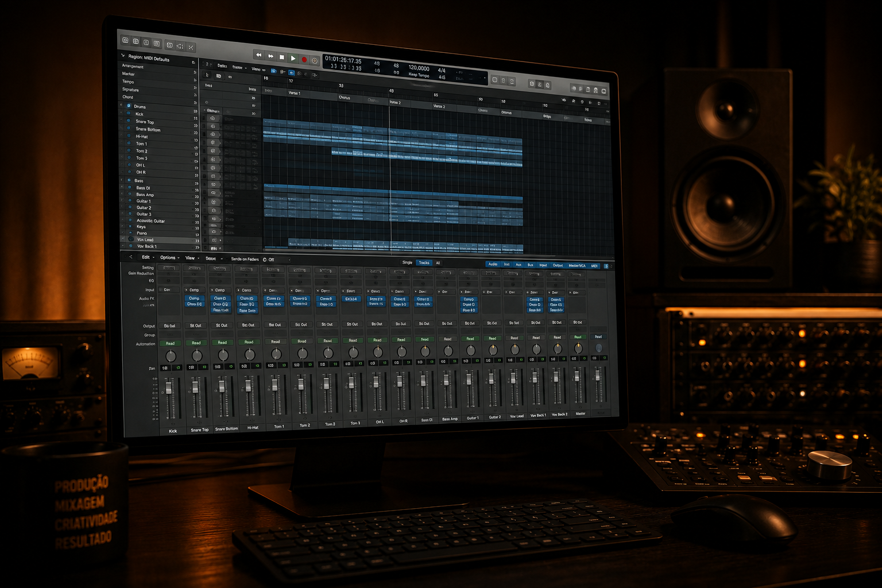Click the Master channel volume fader
The height and width of the screenshot is (588, 882).
point(577,376)
